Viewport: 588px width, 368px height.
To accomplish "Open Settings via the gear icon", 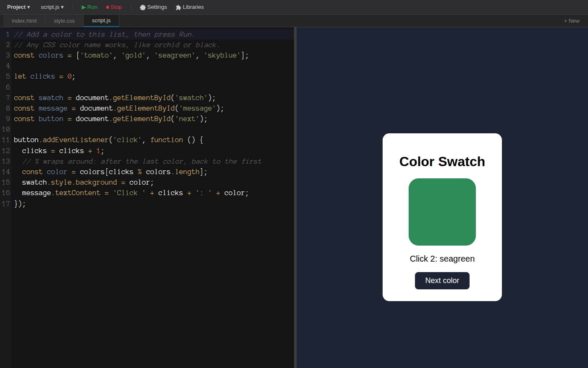I will pos(153,7).
